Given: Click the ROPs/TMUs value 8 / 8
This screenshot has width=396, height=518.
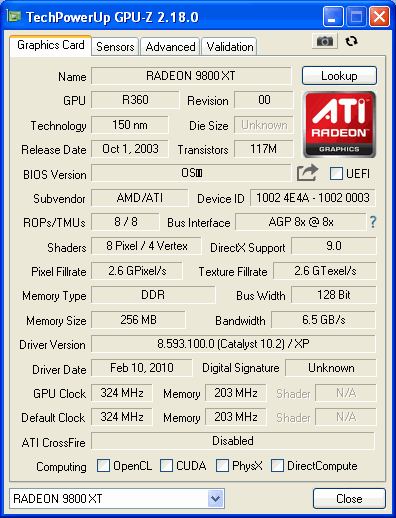Looking at the screenshot, I should click(x=125, y=222).
